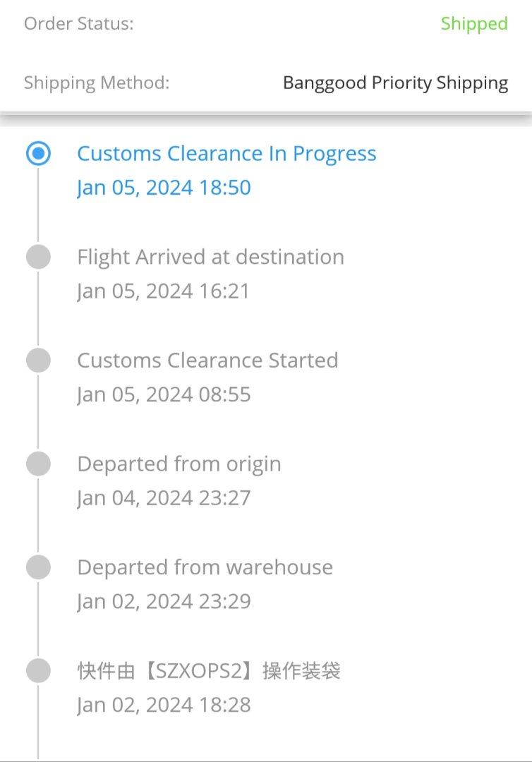
Task: Select the Departed from origin entry
Action: pyautogui.click(x=179, y=464)
